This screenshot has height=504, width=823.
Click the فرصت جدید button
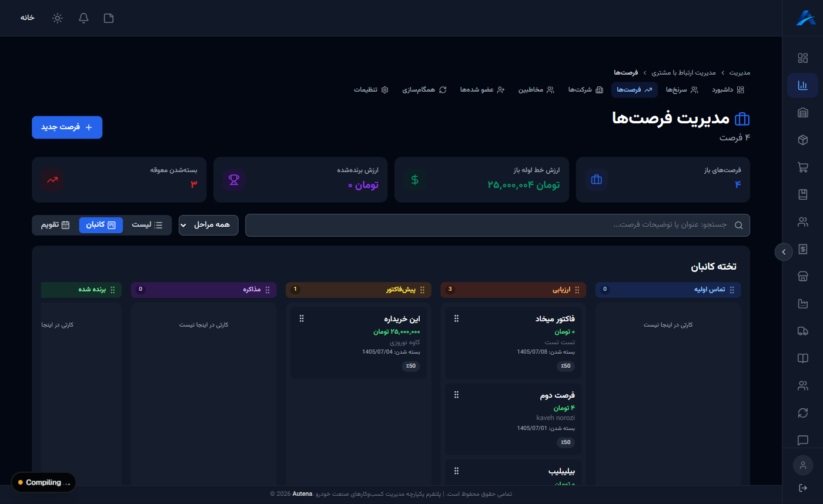coord(67,127)
